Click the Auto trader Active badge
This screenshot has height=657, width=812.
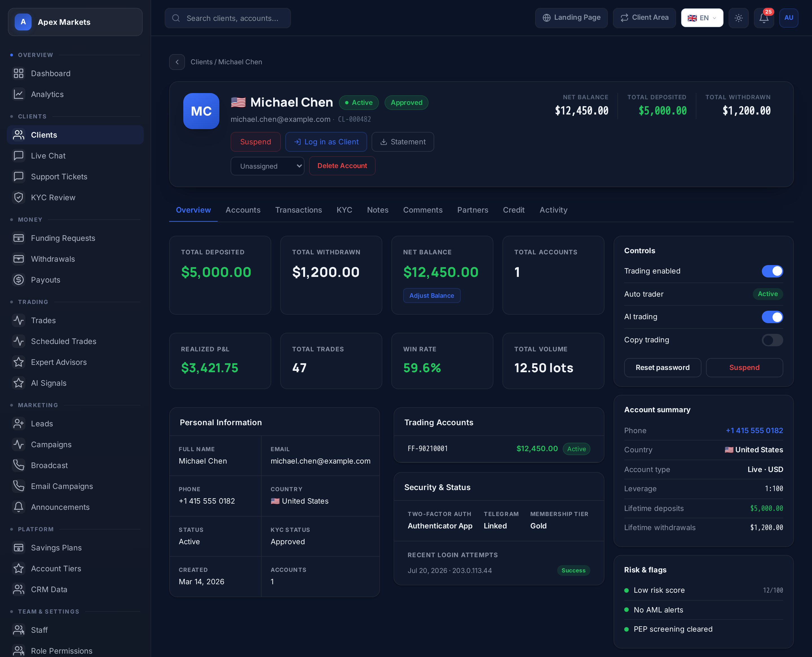pyautogui.click(x=768, y=294)
